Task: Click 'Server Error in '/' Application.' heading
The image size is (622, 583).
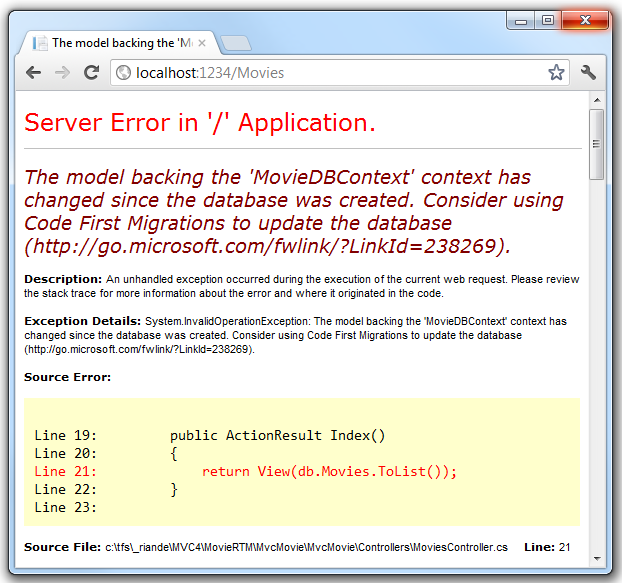Action: click(200, 123)
